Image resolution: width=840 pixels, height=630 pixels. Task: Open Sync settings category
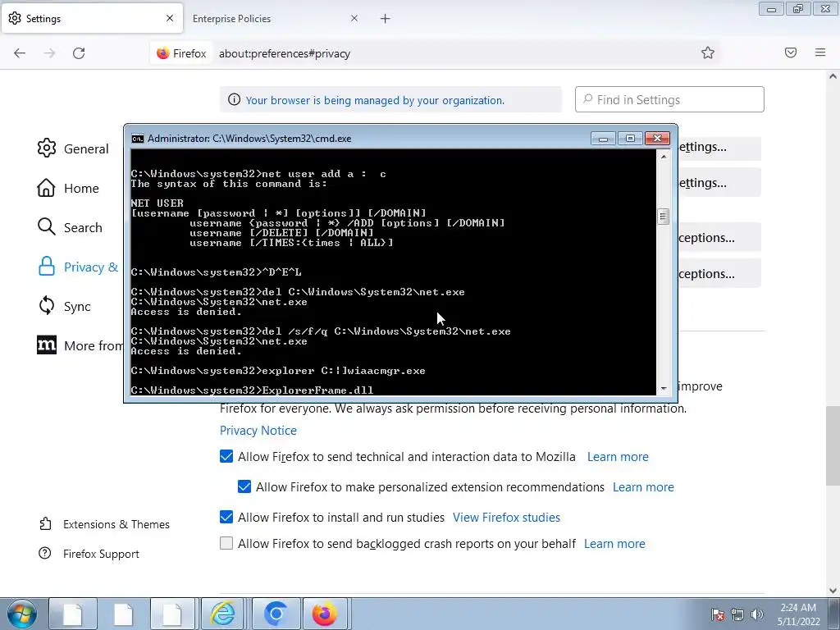click(x=64, y=306)
